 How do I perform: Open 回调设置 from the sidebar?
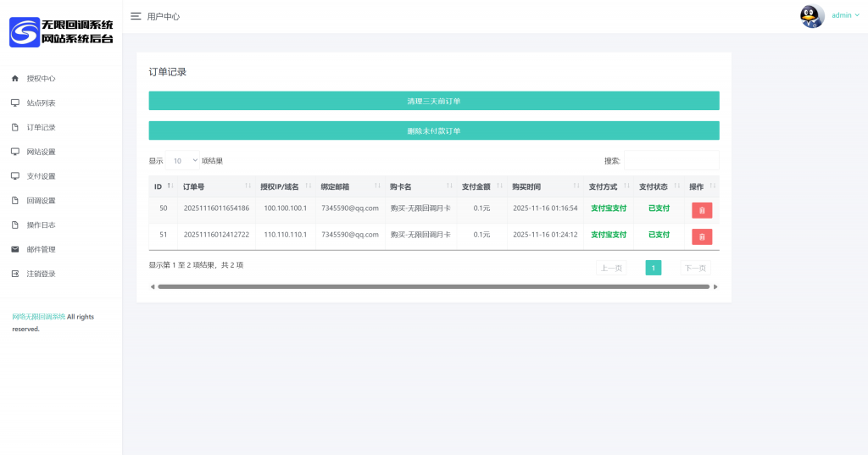(41, 202)
